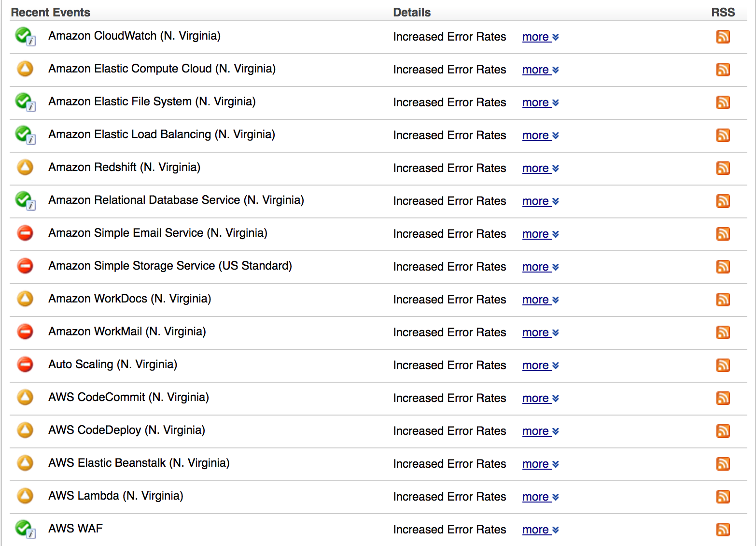
Task: Expand more details for AWS CodeDeploy
Action: click(x=541, y=431)
